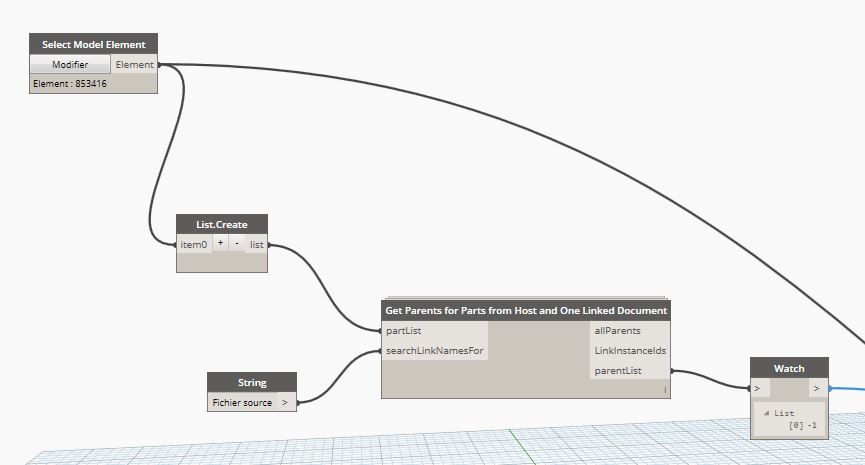Click the list output port on List.Create

pyautogui.click(x=257, y=244)
